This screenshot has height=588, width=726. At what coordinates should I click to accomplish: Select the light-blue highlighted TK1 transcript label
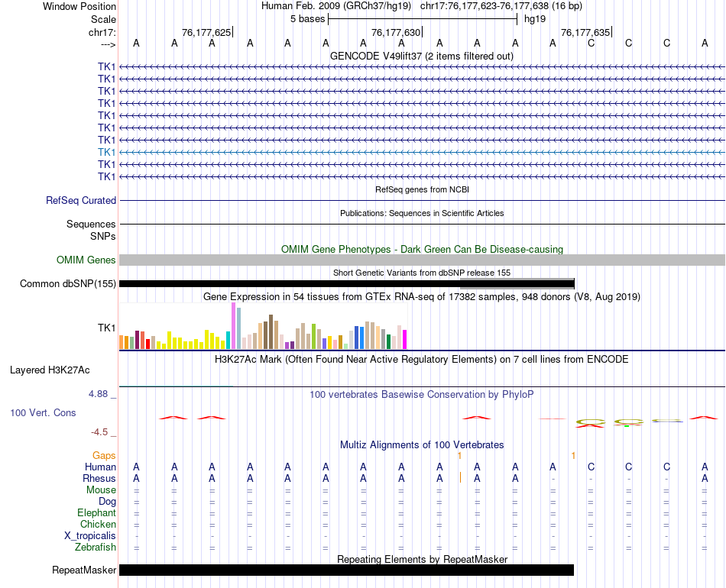pyautogui.click(x=106, y=152)
